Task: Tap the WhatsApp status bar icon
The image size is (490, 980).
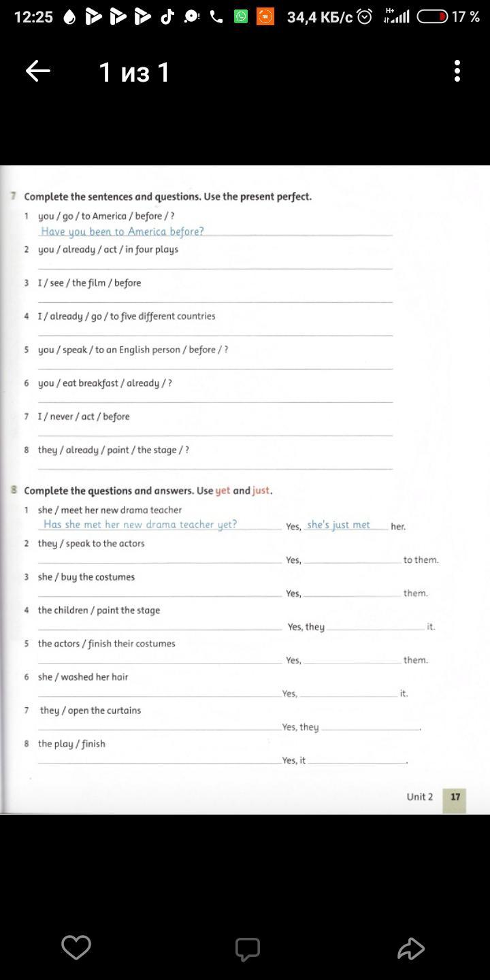Action: click(x=241, y=17)
